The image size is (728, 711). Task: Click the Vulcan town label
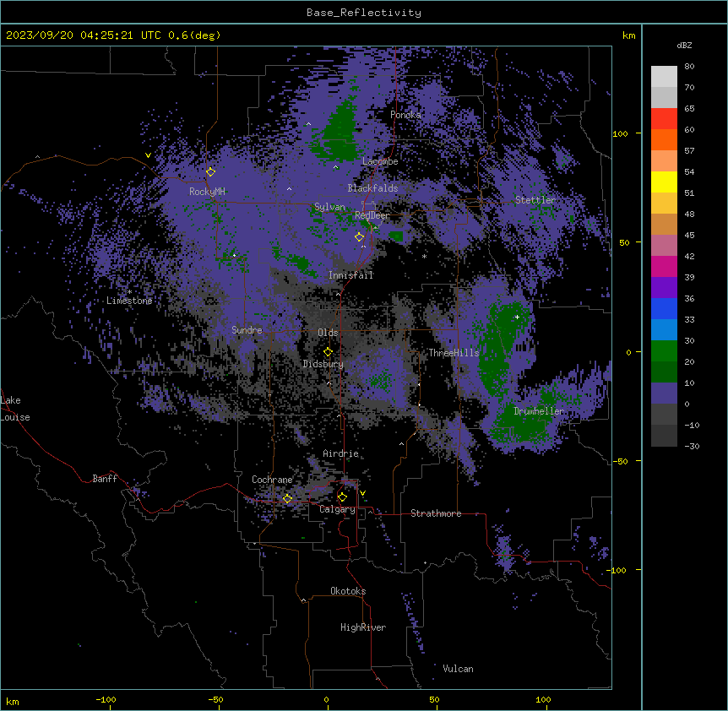tap(459, 669)
